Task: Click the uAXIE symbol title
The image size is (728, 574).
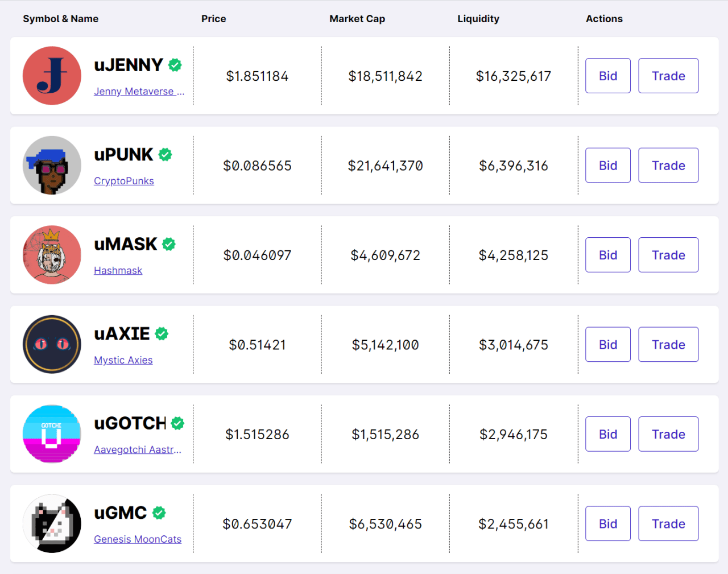Action: coord(122,334)
